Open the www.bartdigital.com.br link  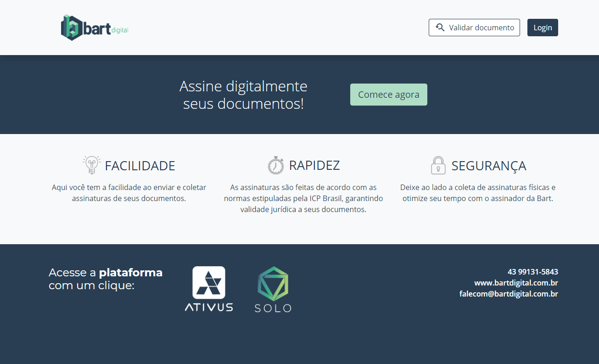(516, 283)
